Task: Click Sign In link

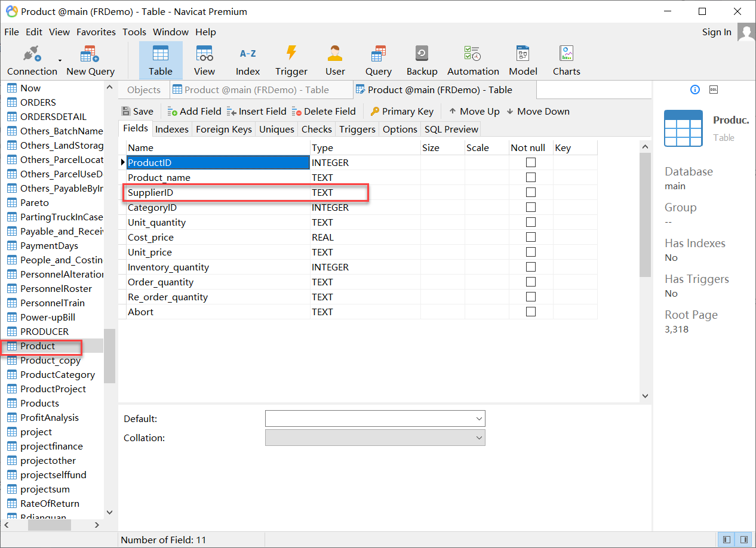Action: [x=717, y=32]
